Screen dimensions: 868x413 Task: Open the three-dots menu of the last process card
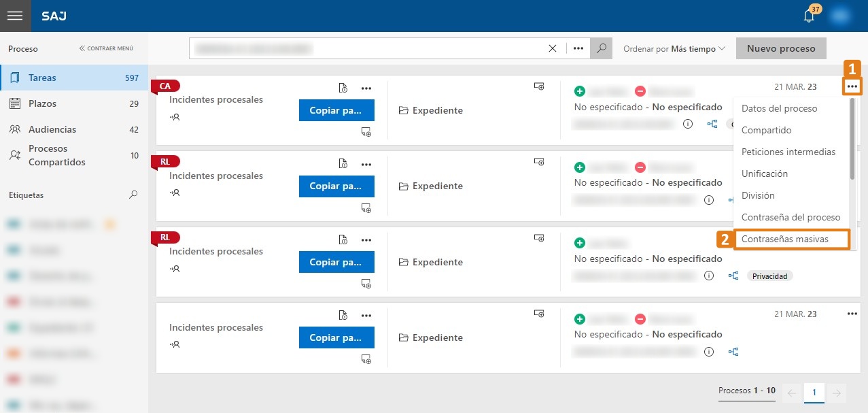coord(852,314)
